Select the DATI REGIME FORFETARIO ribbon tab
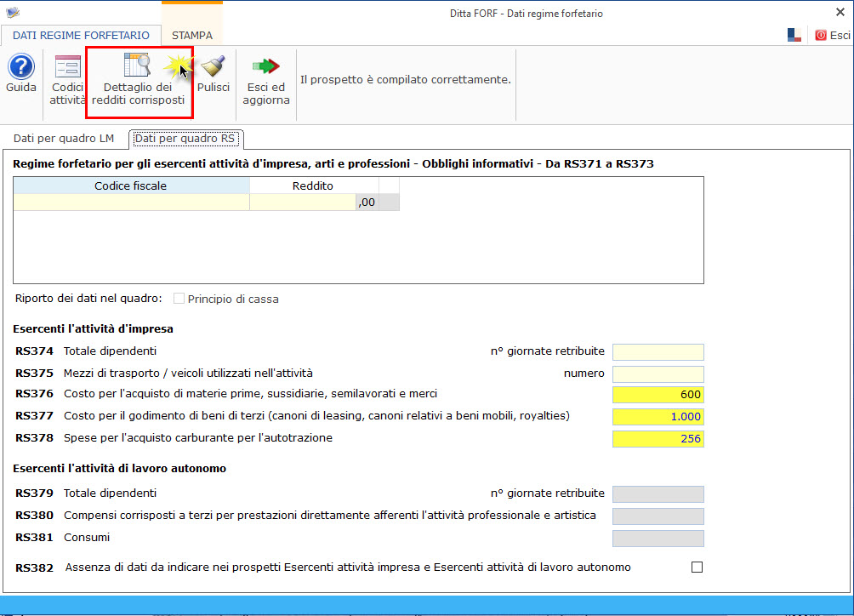The height and width of the screenshot is (616, 854). (x=81, y=36)
